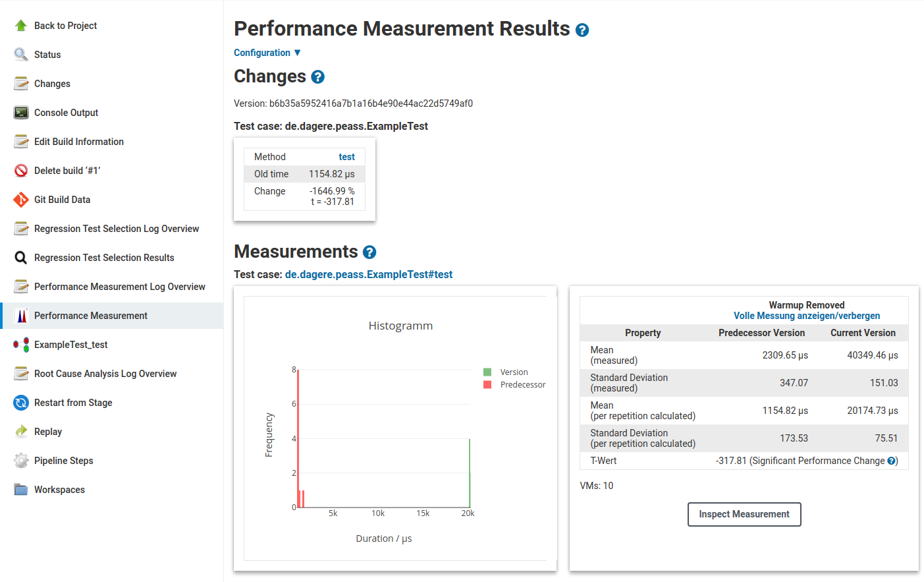
Task: Select Restart from Stage entry
Action: [73, 403]
